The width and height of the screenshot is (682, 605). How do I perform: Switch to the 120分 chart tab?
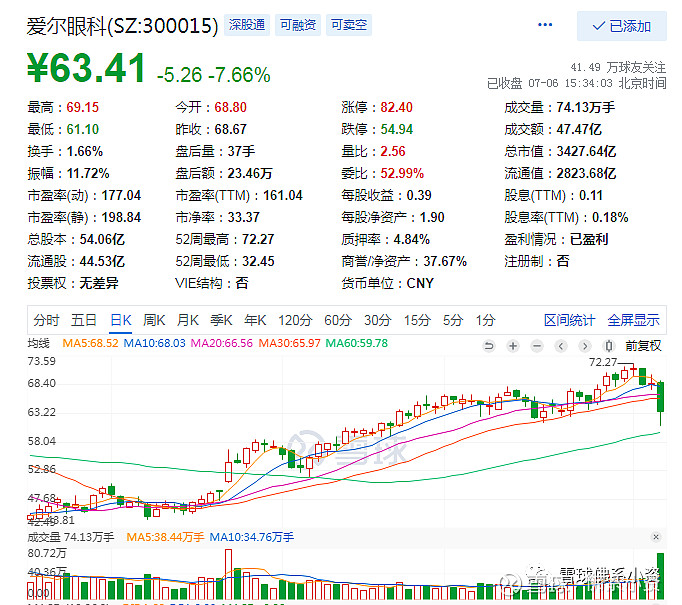pos(295,321)
